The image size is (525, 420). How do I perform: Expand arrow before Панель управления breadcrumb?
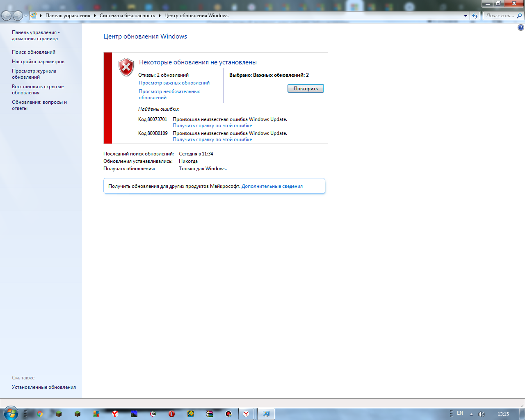pyautogui.click(x=41, y=16)
